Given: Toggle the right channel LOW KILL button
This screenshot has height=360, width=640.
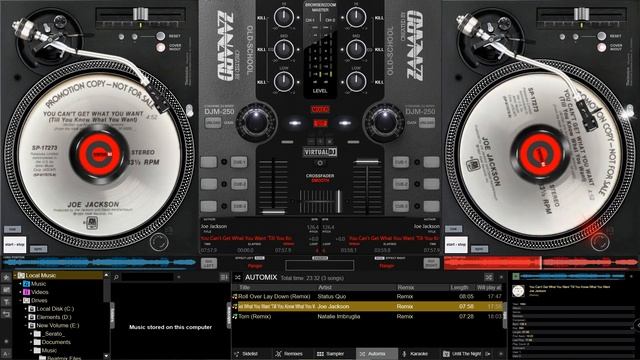Looking at the screenshot, I should [379, 82].
